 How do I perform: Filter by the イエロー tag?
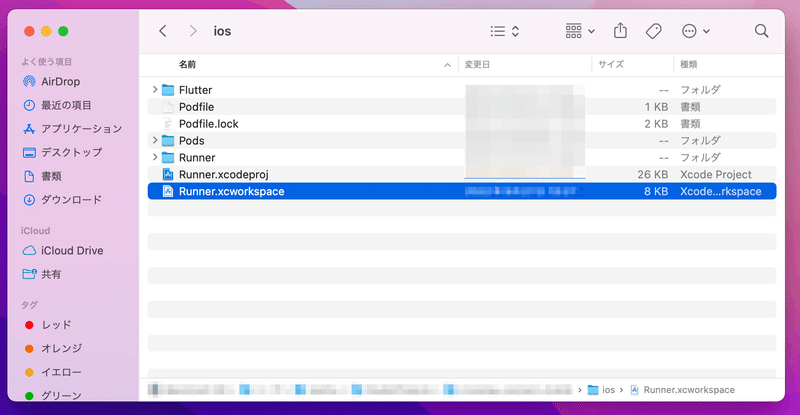[53, 372]
